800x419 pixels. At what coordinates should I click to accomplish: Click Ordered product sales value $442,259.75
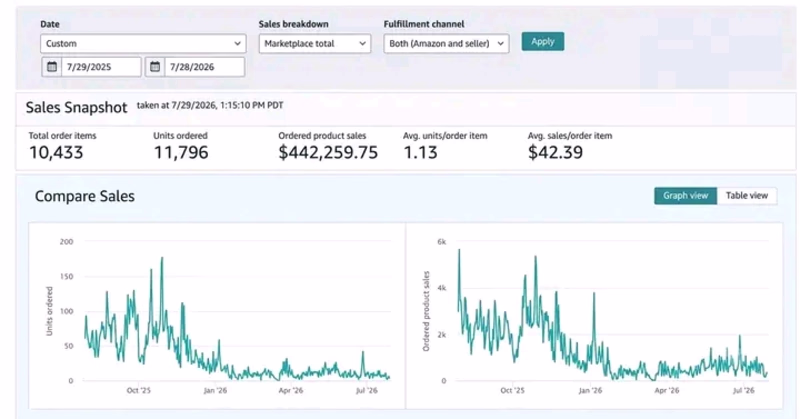(x=328, y=152)
